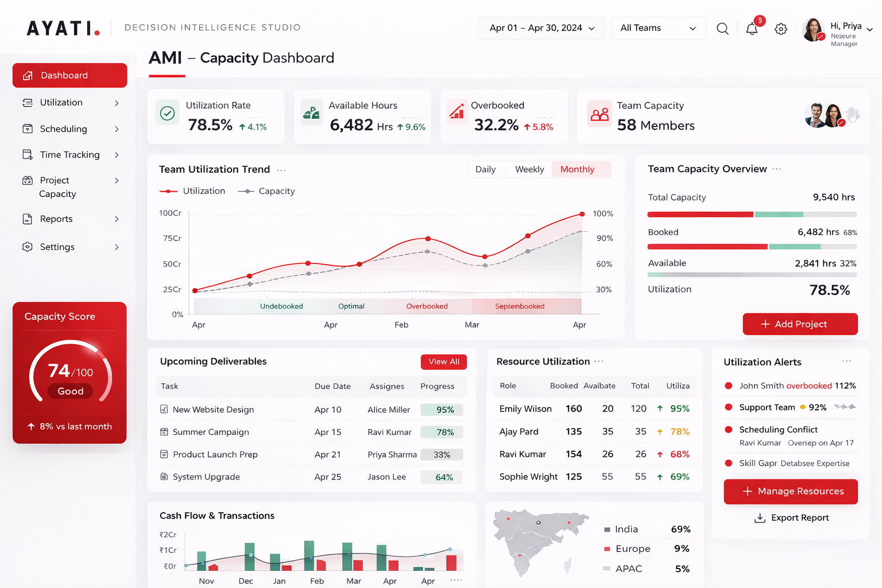
Task: Click the Team Capacity members icon
Action: (599, 114)
